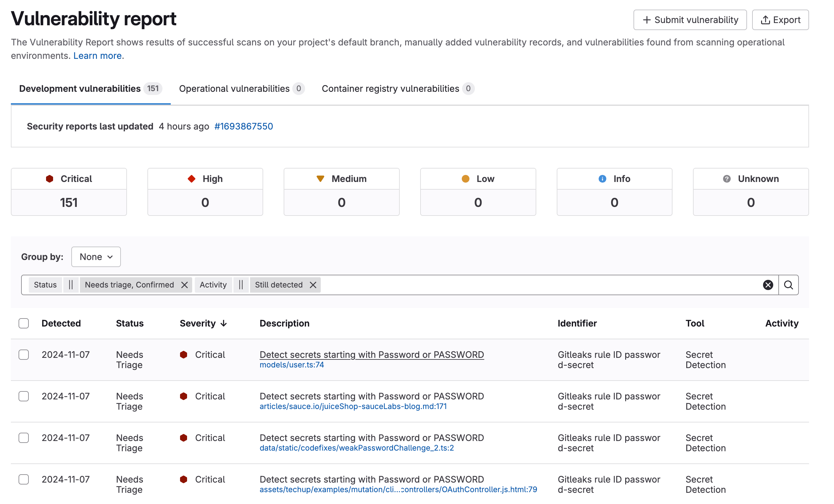This screenshot has height=504, width=834.
Task: Remove the Needs triage, Confirmed filter token
Action: tap(185, 285)
